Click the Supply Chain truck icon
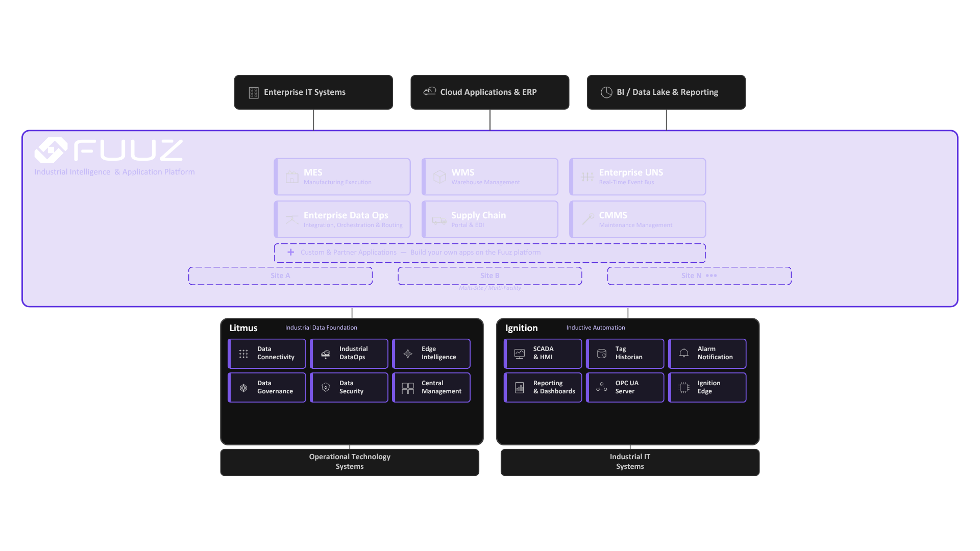Image resolution: width=980 pixels, height=551 pixels. pos(439,220)
